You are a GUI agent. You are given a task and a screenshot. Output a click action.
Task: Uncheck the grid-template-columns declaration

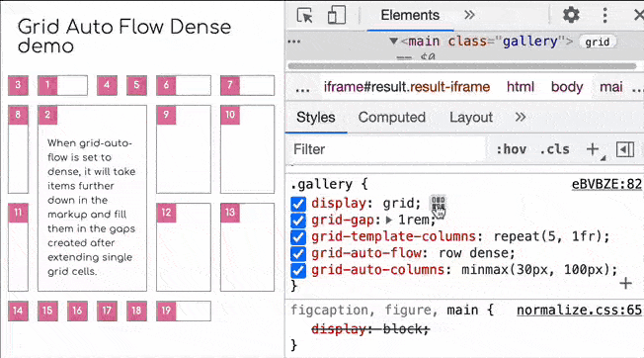pyautogui.click(x=298, y=237)
